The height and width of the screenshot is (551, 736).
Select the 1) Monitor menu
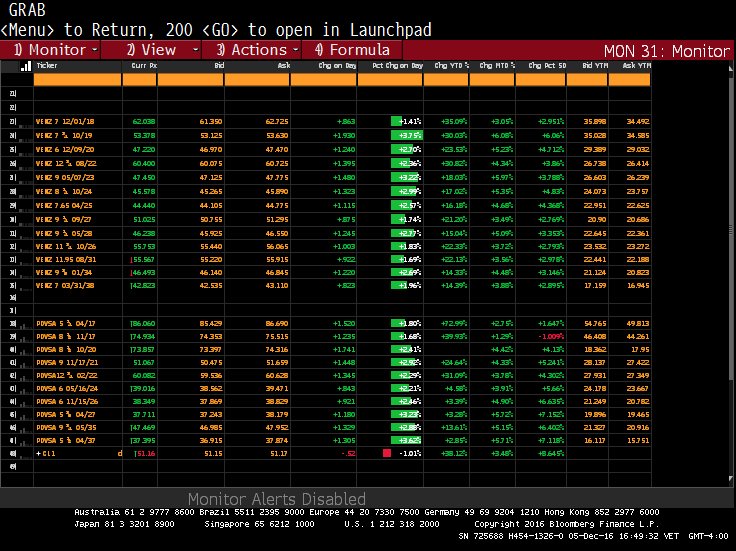tap(50, 50)
